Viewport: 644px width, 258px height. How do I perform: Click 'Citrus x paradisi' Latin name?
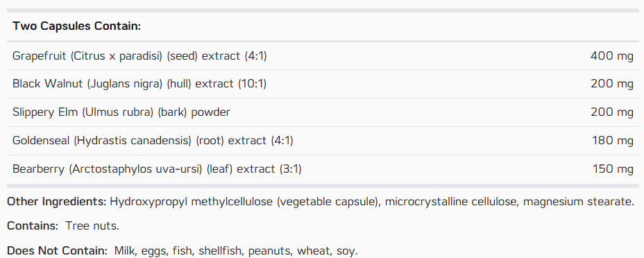117,56
